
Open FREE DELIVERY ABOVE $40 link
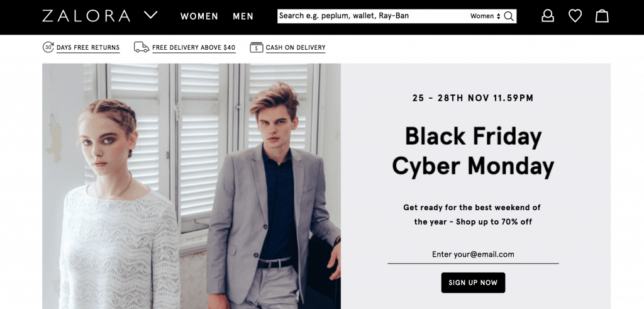pos(194,48)
